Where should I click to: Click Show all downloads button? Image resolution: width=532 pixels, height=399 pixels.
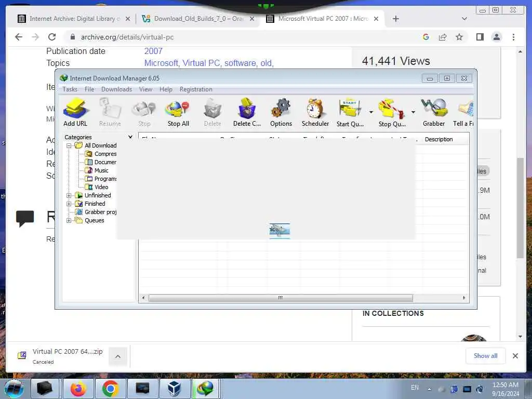tap(486, 356)
